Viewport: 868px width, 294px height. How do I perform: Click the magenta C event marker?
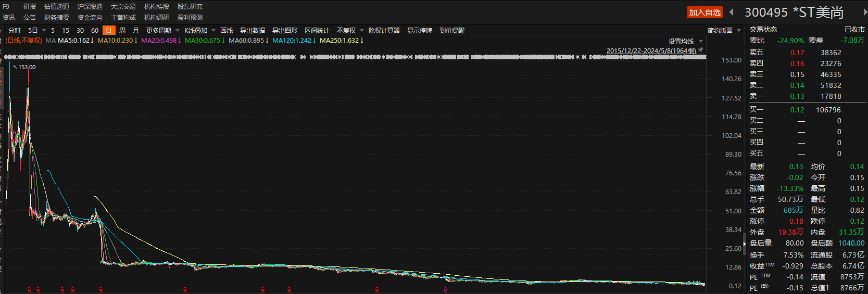click(x=446, y=290)
